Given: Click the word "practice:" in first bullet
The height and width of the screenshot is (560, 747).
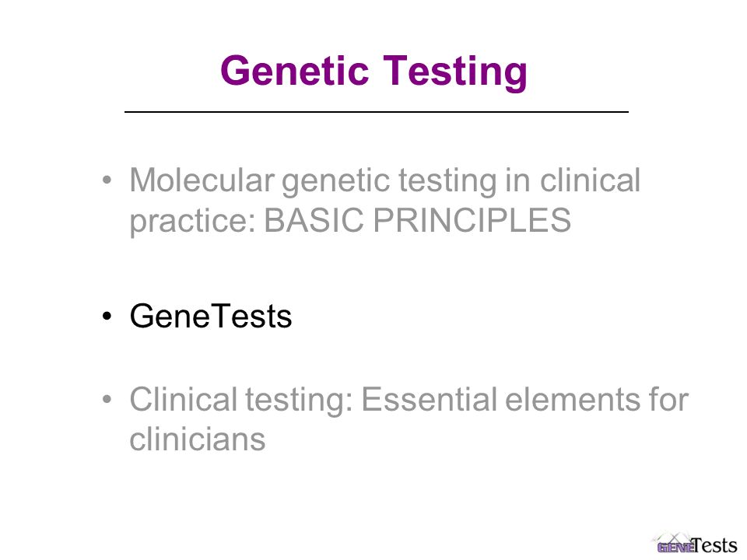Looking at the screenshot, I should [193, 222].
